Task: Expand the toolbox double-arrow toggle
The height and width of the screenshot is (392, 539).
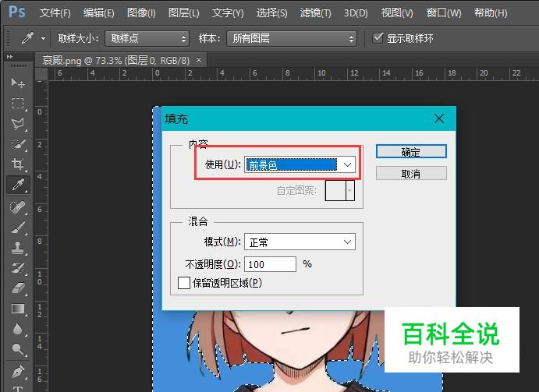Action: tap(9, 56)
